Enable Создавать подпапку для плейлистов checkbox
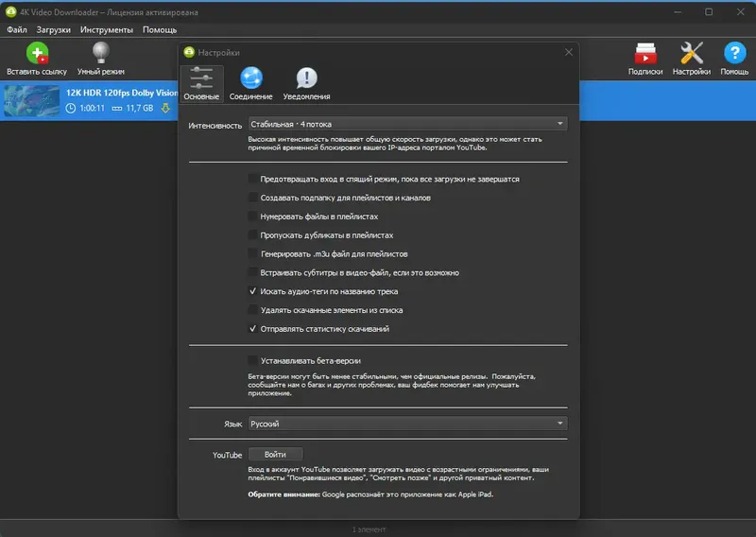The height and width of the screenshot is (537, 756). coord(252,198)
